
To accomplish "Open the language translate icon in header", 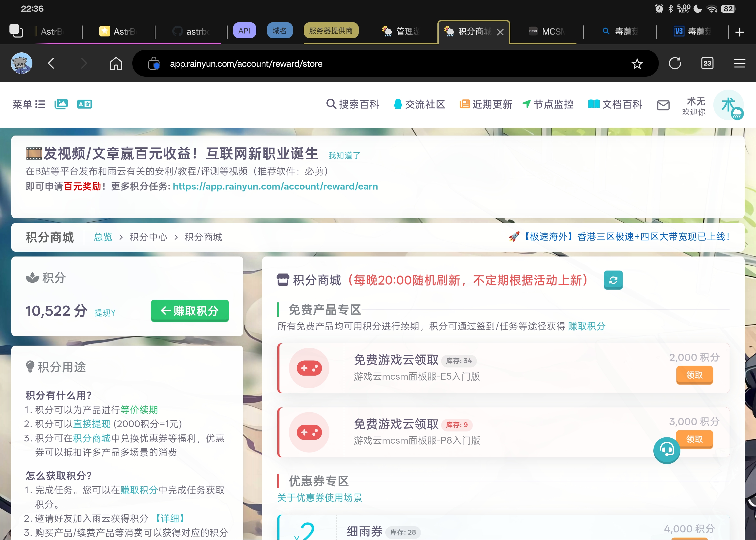I will point(85,104).
